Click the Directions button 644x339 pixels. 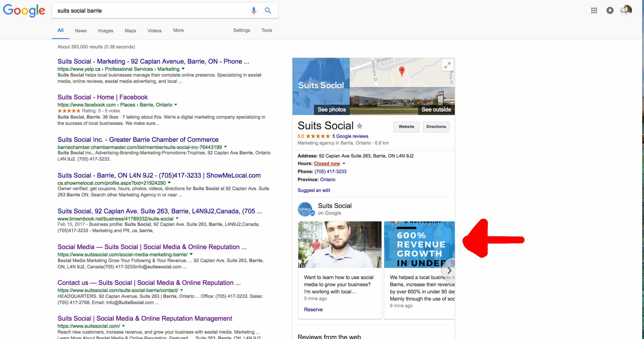click(436, 127)
